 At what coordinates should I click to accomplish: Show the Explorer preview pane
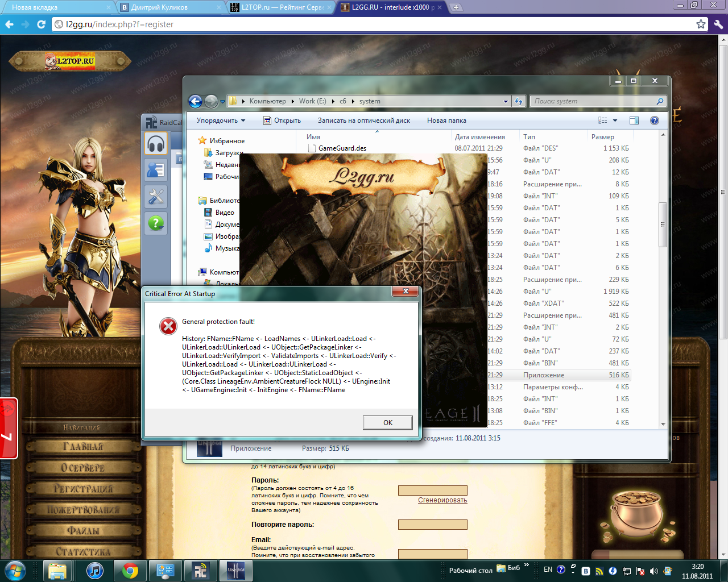(x=634, y=120)
